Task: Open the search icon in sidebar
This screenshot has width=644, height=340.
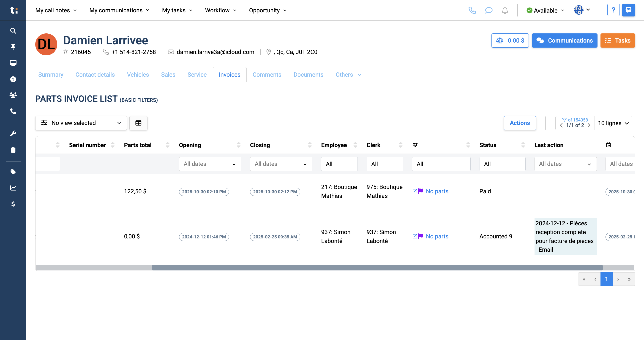Action: tap(13, 31)
